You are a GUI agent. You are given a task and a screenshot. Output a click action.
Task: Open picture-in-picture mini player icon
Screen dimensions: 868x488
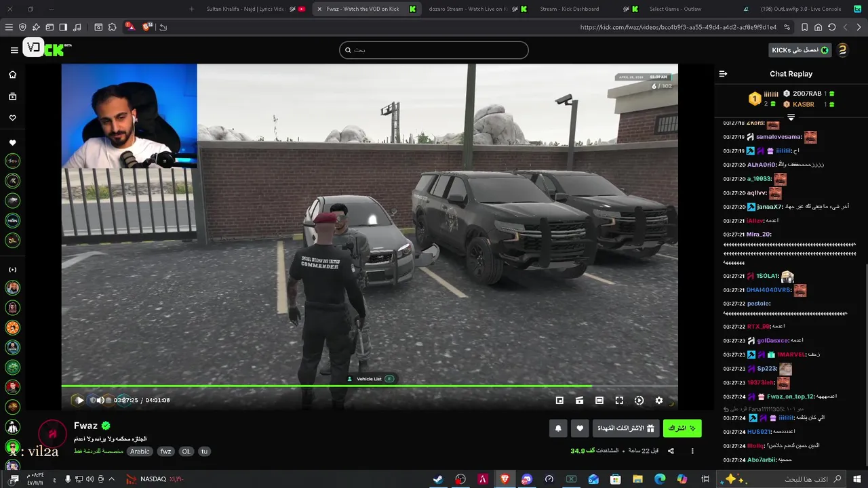559,401
